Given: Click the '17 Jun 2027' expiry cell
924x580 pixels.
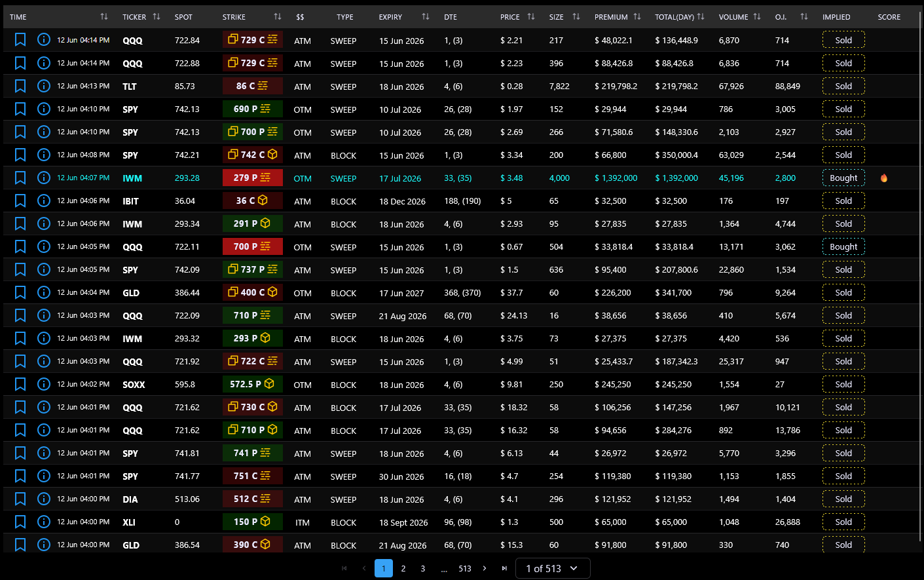Looking at the screenshot, I should pos(401,293).
